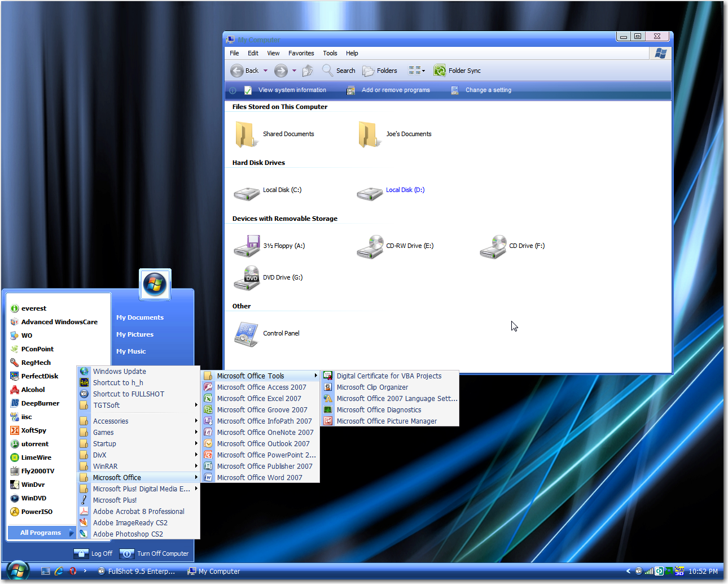Viewport: 728px width, 584px height.
Task: Click the Forward arrow icon in toolbar
Action: coord(281,71)
